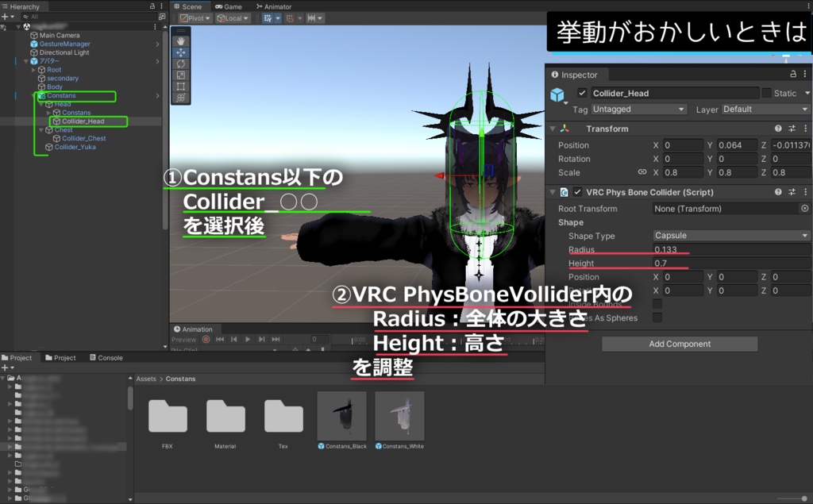
Task: Select the Scale tool
Action: [181, 75]
